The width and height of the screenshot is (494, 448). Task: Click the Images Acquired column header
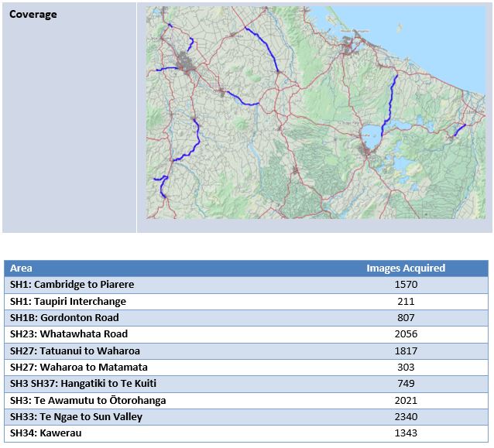tap(405, 268)
